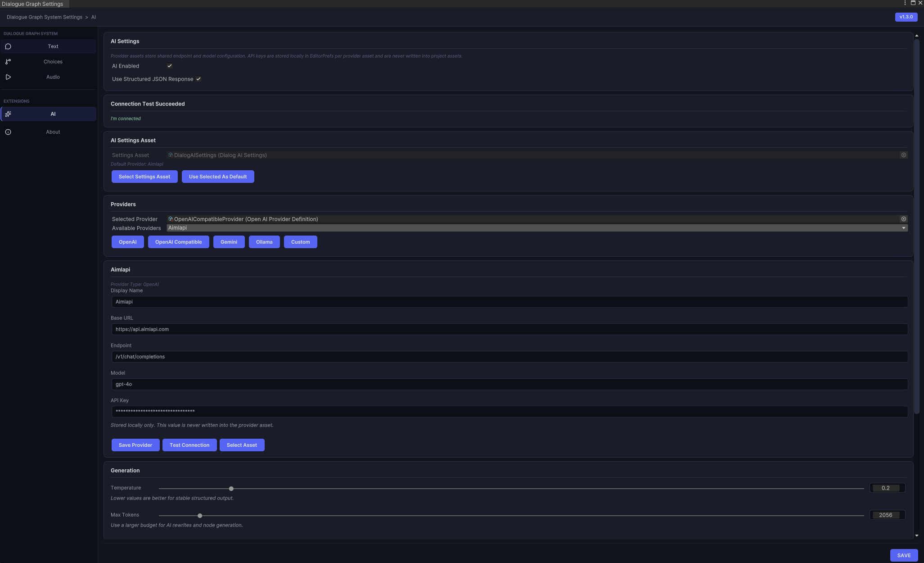The height and width of the screenshot is (563, 924).
Task: Click Dialogue Graph System Settings breadcrumb
Action: pos(44,17)
